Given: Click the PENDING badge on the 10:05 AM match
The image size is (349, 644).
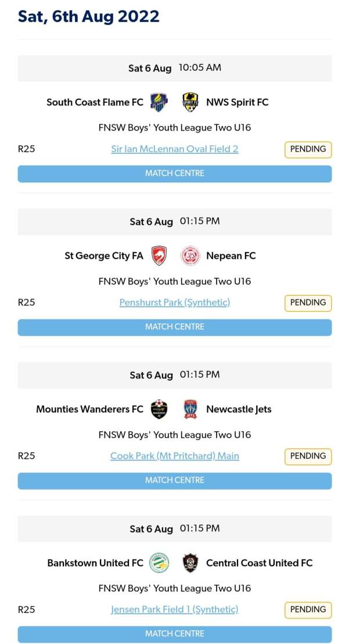Looking at the screenshot, I should coord(308,149).
